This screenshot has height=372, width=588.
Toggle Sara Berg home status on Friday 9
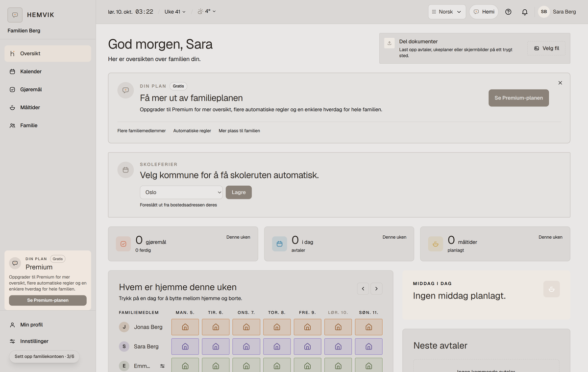[308, 347]
